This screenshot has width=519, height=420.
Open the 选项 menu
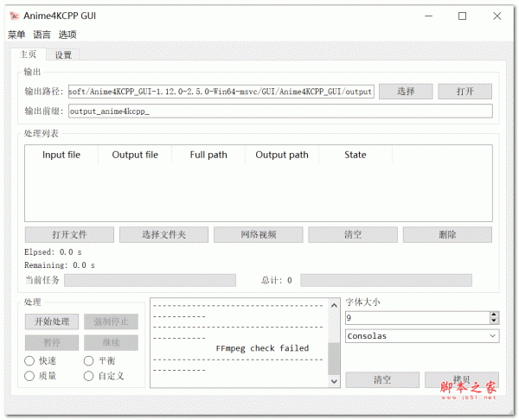(67, 35)
